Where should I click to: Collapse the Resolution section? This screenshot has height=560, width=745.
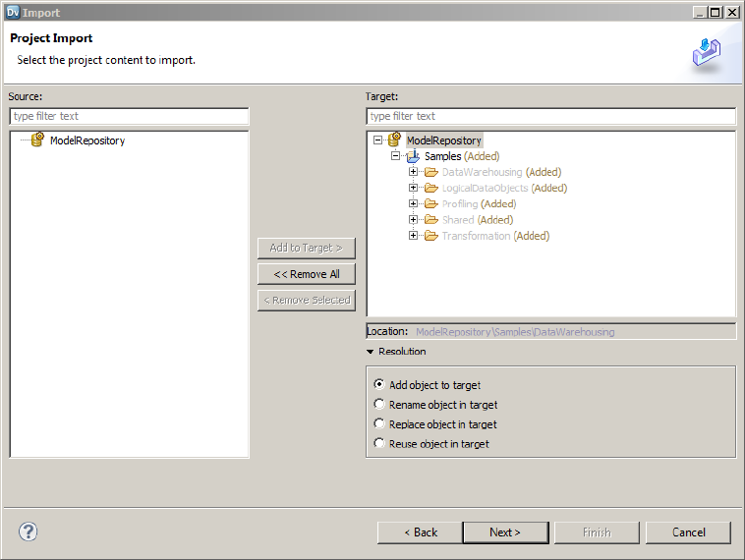[371, 352]
